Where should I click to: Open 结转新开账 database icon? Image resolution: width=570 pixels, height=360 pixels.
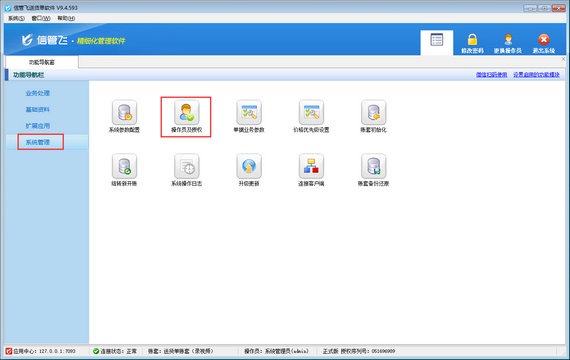[124, 166]
